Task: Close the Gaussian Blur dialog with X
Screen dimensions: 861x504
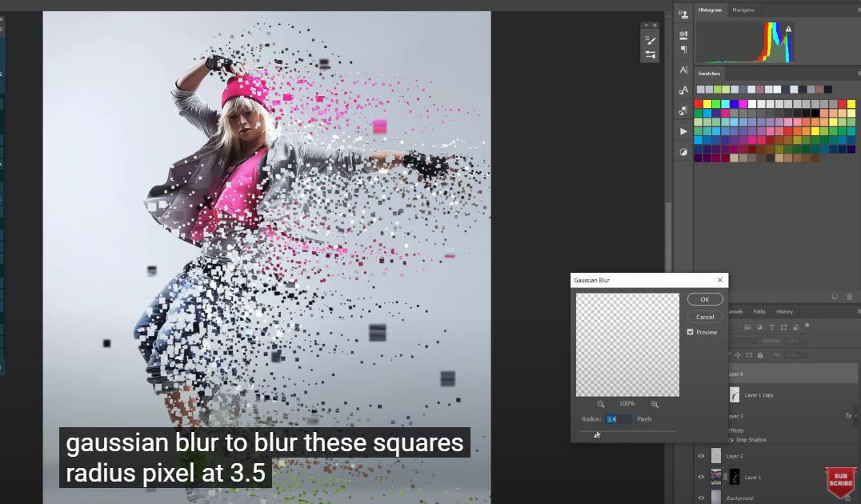Action: (720, 280)
